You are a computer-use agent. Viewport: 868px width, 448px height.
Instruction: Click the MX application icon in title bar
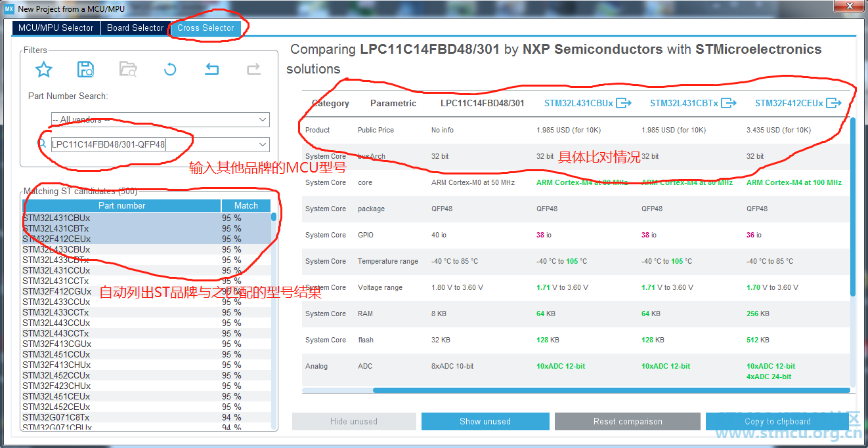pyautogui.click(x=9, y=9)
